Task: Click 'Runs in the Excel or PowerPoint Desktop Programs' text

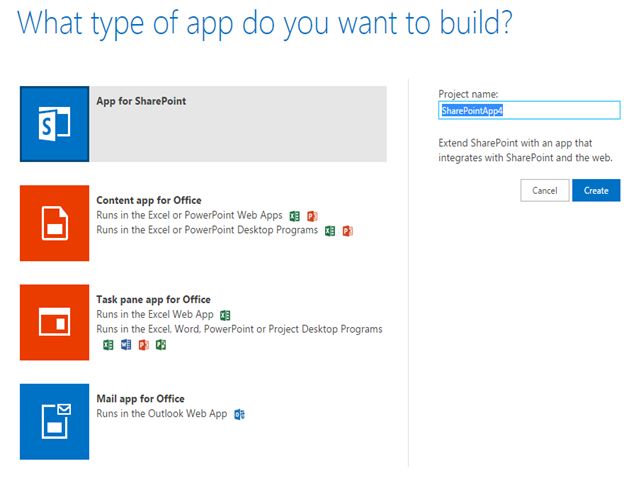Action: (x=207, y=230)
